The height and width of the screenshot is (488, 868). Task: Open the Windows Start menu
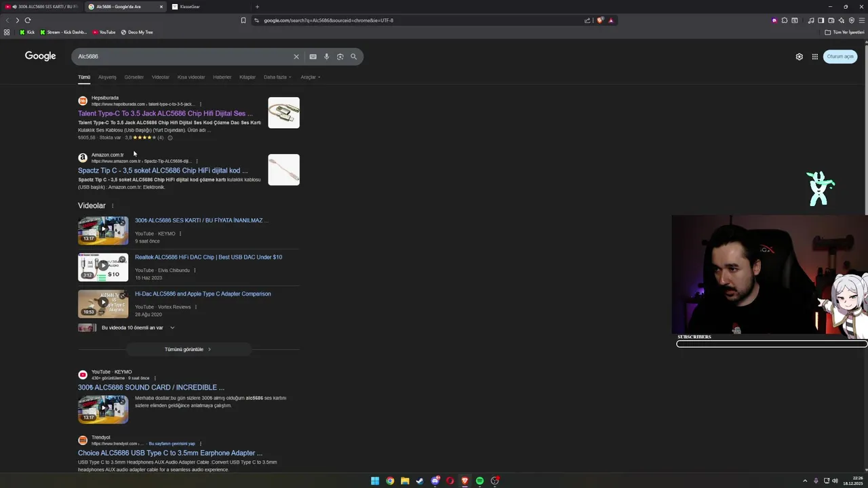pos(375,481)
